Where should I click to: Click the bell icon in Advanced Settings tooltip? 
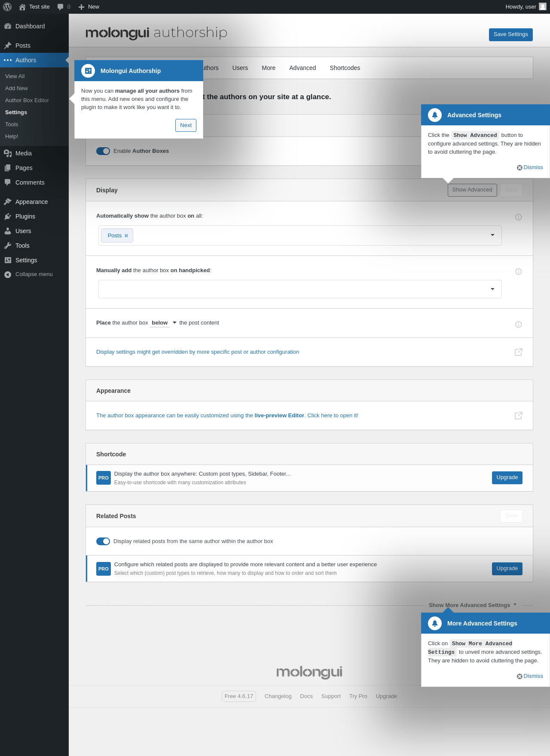point(435,115)
